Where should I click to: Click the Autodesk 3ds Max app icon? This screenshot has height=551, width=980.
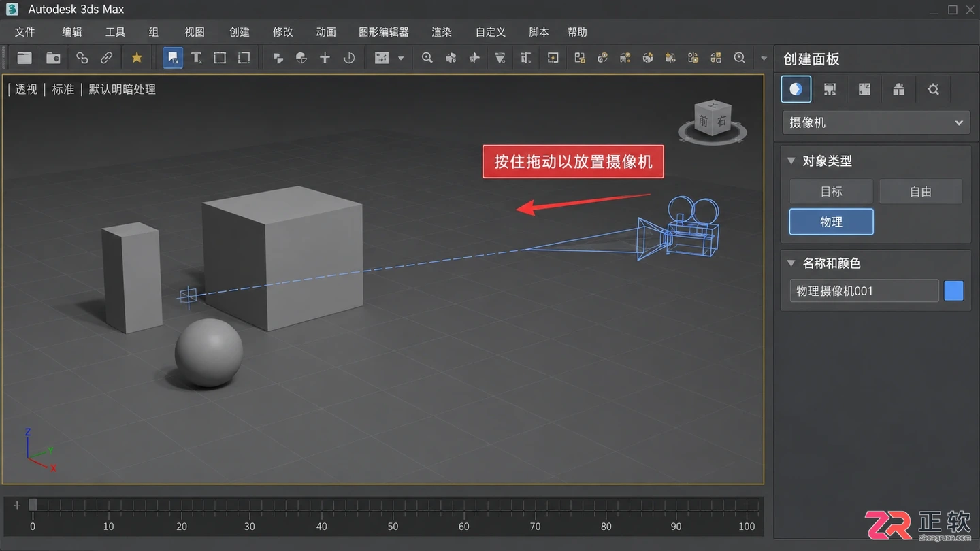pyautogui.click(x=12, y=10)
